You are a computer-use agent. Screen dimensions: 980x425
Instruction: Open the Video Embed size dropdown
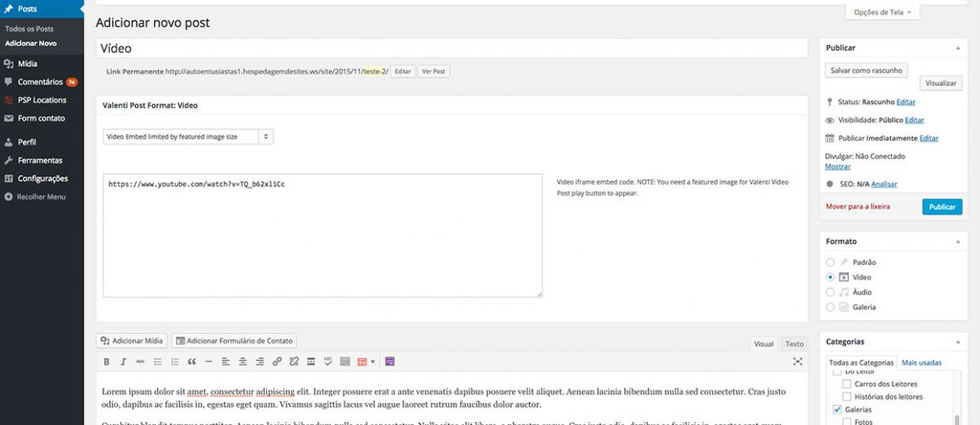[x=188, y=136]
